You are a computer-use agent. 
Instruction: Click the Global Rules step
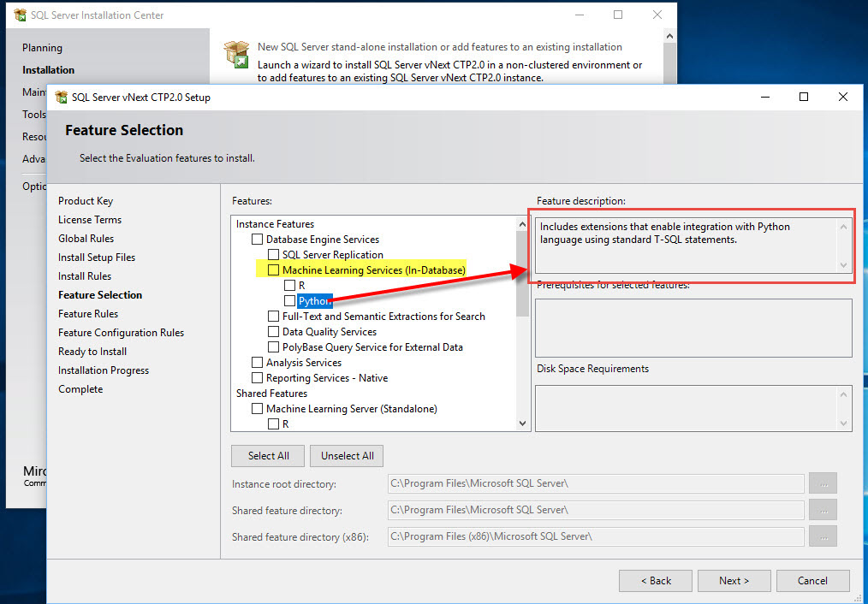click(x=86, y=239)
